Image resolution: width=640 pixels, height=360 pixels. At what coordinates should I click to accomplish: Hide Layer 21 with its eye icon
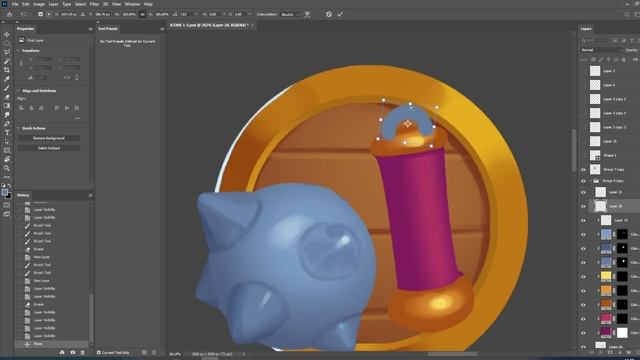(x=583, y=192)
